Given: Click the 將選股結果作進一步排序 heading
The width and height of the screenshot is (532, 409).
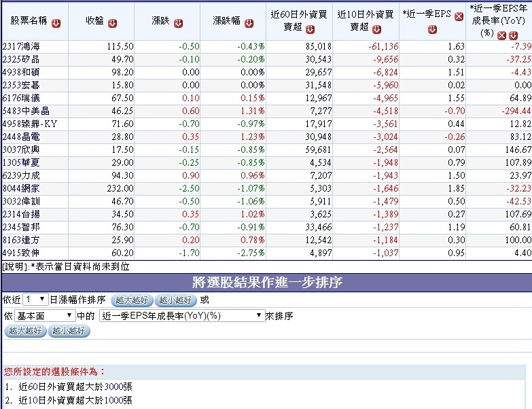Looking at the screenshot, I should (267, 283).
